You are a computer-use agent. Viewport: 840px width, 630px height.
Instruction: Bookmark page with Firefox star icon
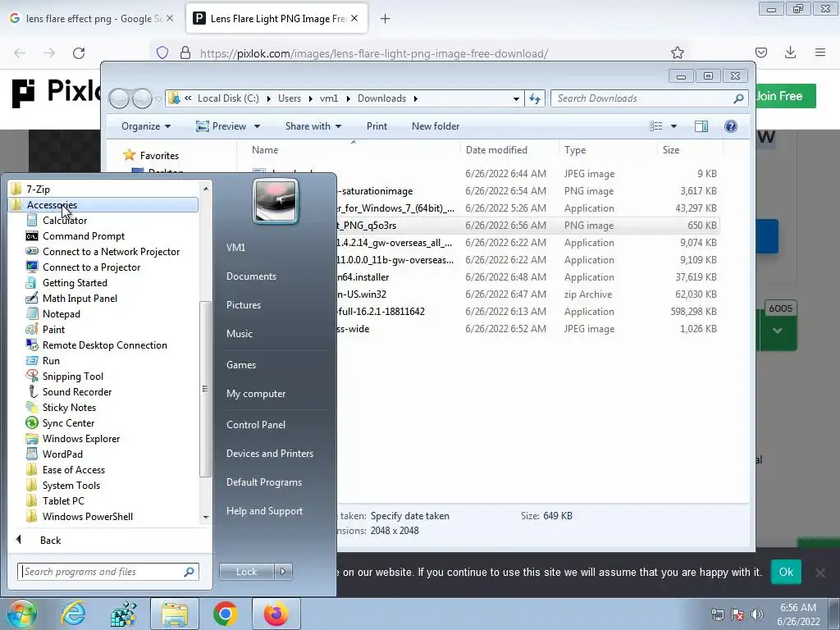coord(677,52)
